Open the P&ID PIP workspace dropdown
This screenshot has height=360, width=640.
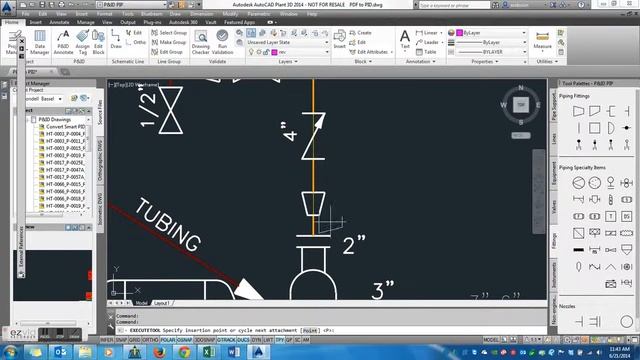(x=131, y=5)
